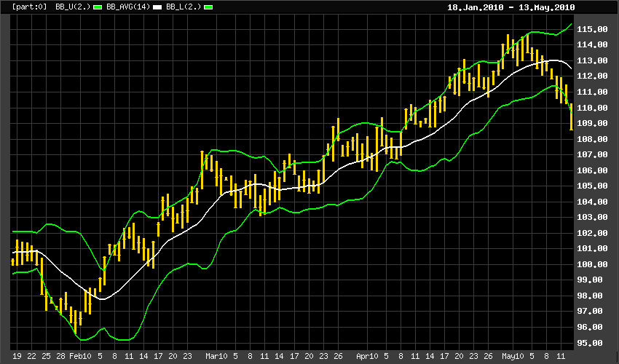Viewport: 619px width, 364px height.
Task: Select the BB_U(2.) legend label
Action: click(73, 7)
